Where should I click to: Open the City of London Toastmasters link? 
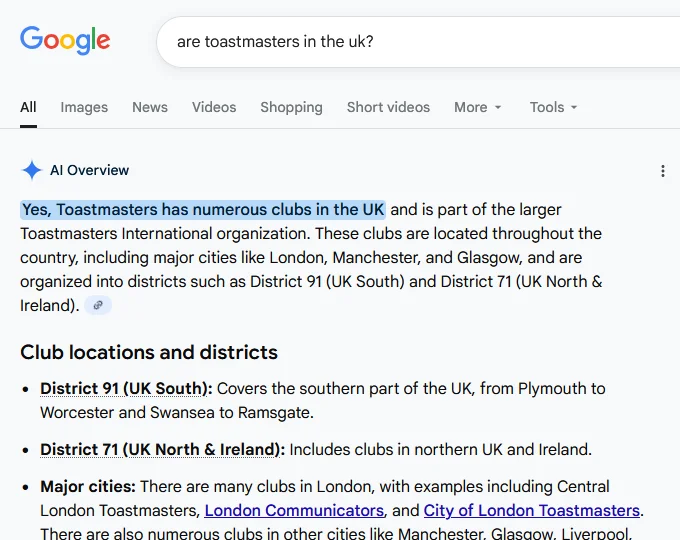(531, 510)
